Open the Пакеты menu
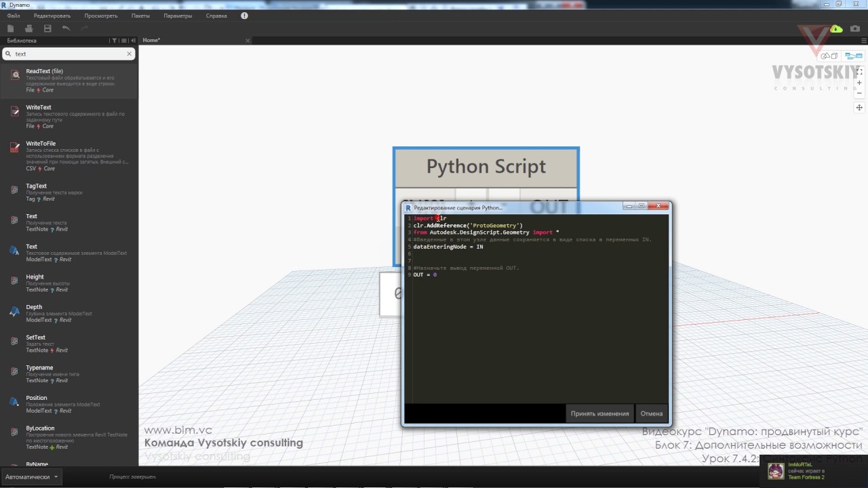The width and height of the screenshot is (868, 488). [x=140, y=16]
